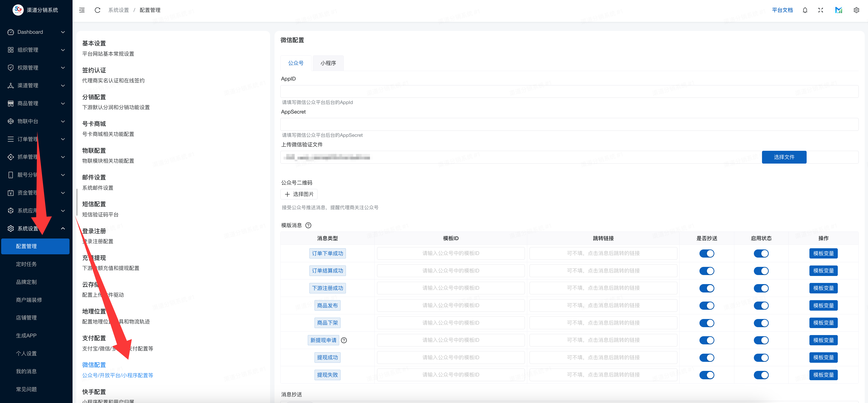Switch to the 小程序 tab
The width and height of the screenshot is (868, 403).
coord(328,63)
